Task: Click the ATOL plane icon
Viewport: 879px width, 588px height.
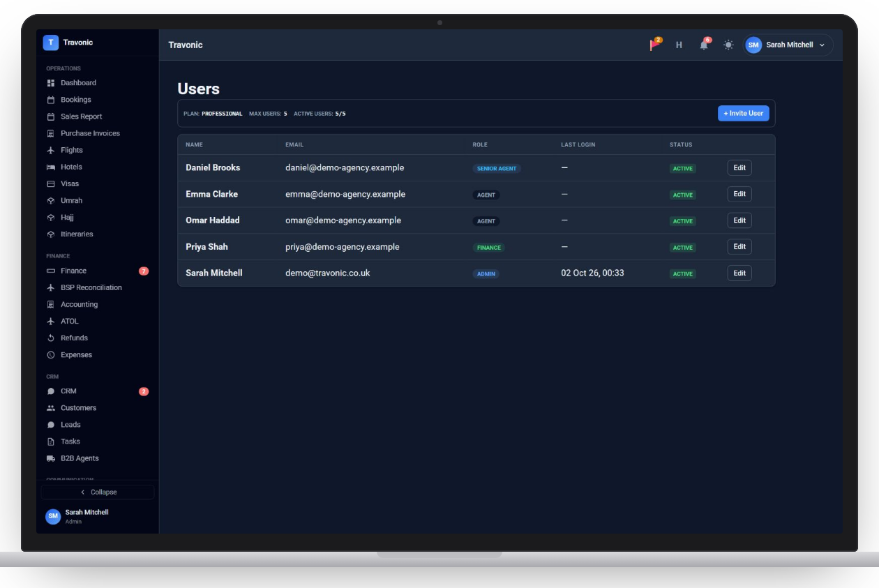Action: pyautogui.click(x=50, y=321)
